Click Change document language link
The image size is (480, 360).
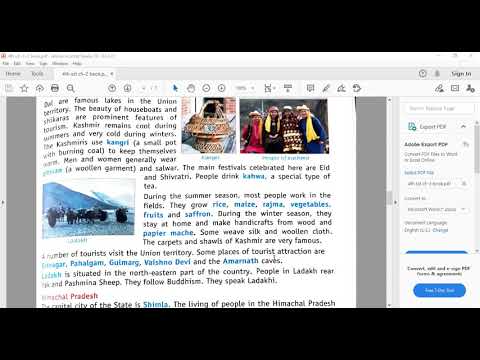point(440,230)
